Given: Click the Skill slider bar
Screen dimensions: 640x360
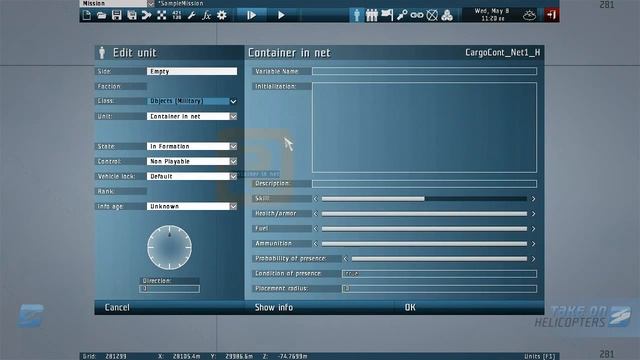Looking at the screenshot, I should (424, 199).
